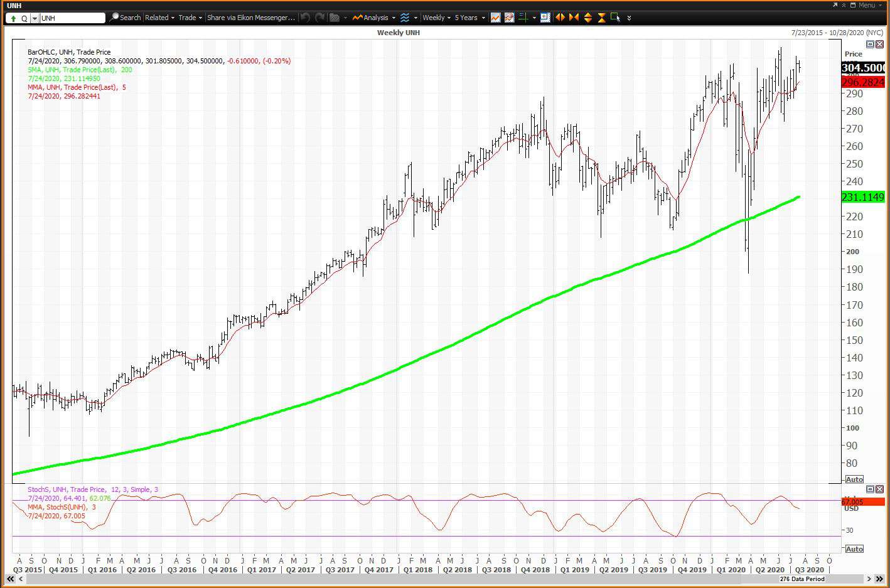Close the price chart pane
The height and width of the screenshot is (588, 890).
click(x=879, y=45)
